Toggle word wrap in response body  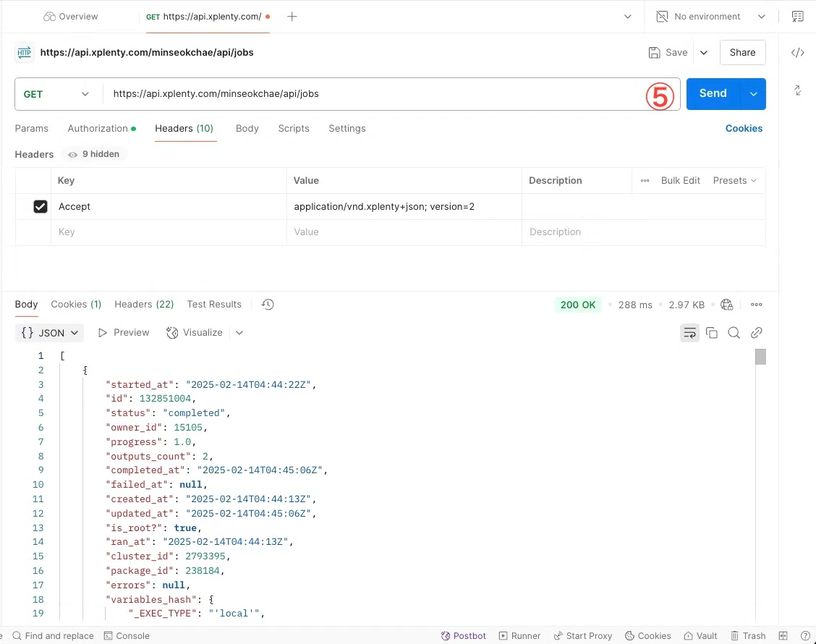click(689, 333)
